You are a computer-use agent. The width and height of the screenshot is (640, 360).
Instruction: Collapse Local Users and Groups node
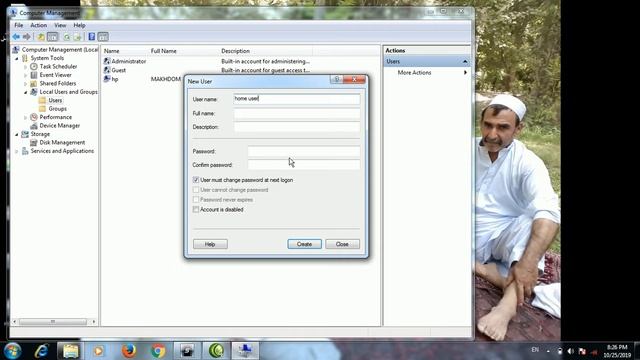pos(26,92)
